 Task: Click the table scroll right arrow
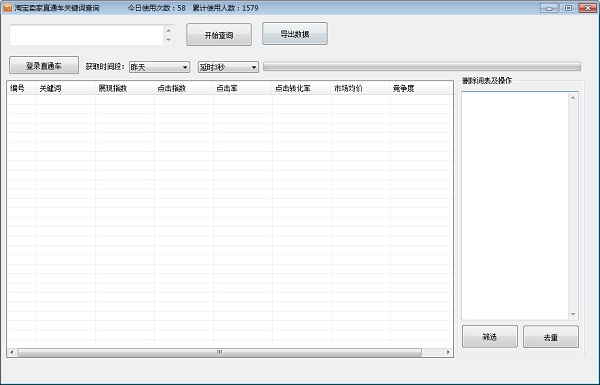coord(448,352)
